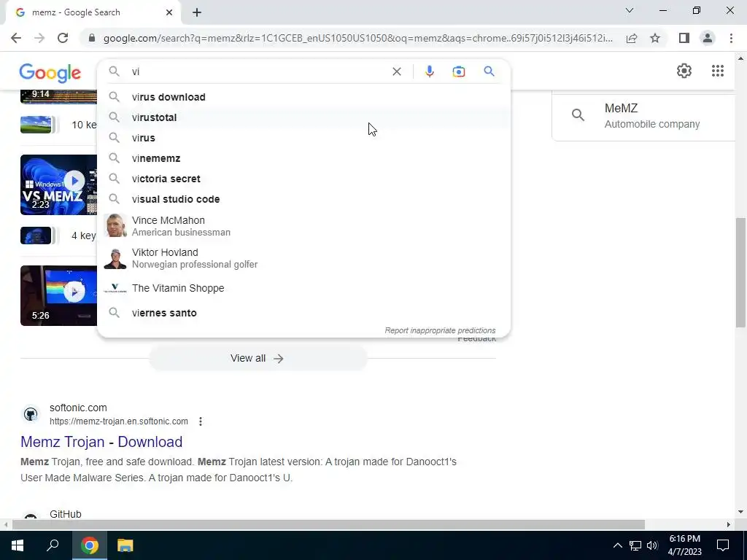
Task: Click the GitHub result site name
Action: (65, 514)
